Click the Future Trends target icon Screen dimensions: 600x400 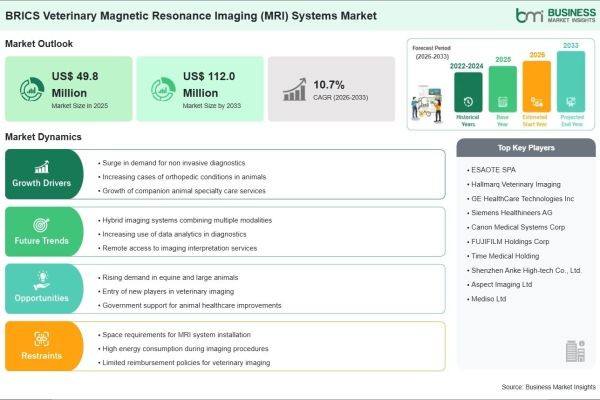41,225
